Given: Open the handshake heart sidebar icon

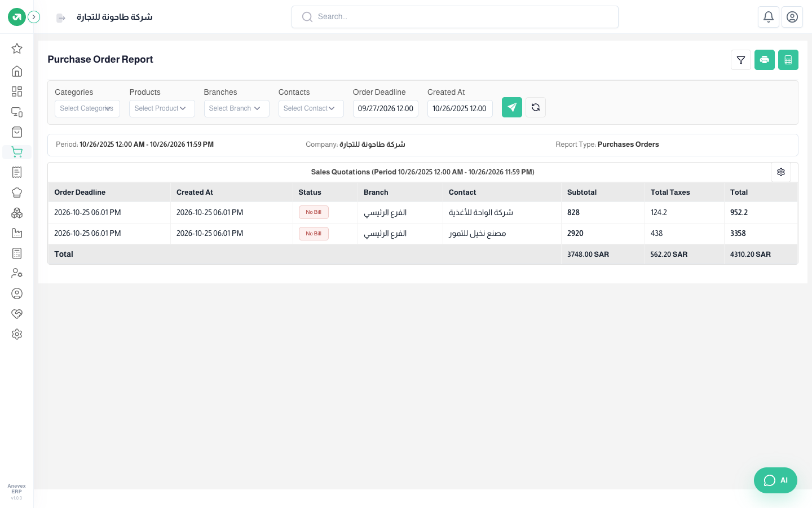Looking at the screenshot, I should [17, 314].
